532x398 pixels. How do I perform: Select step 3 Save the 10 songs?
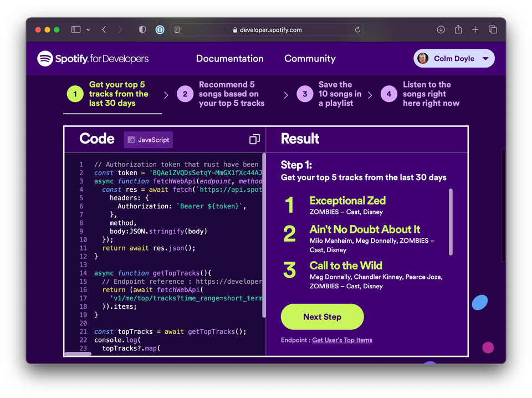(329, 94)
